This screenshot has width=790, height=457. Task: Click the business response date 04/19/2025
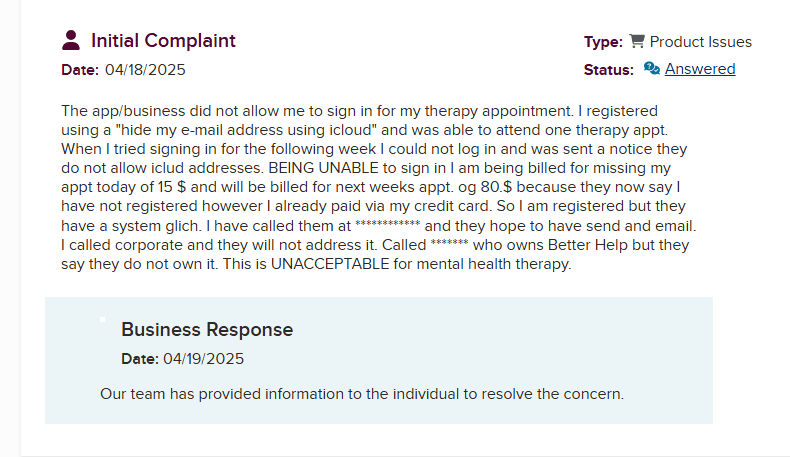(x=204, y=359)
